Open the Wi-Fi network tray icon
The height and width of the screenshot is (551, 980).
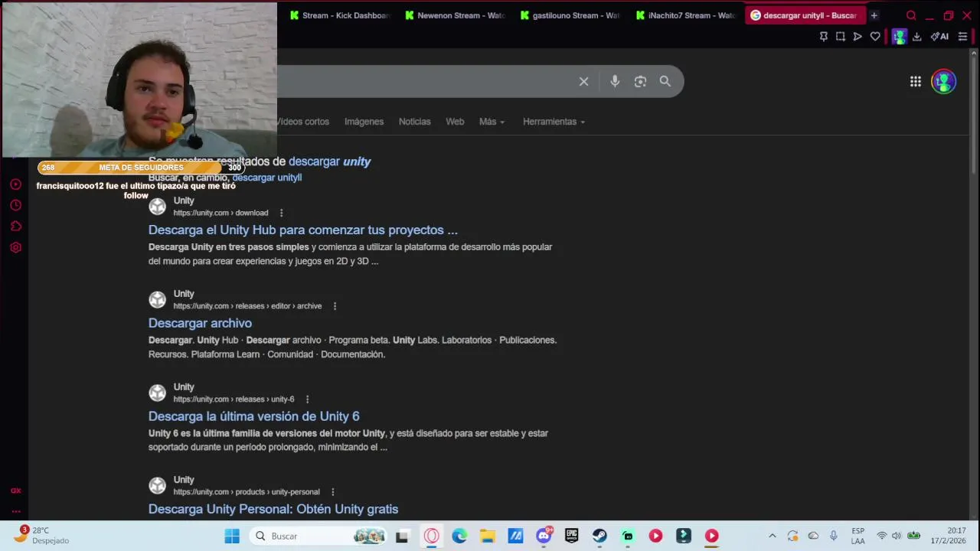(881, 536)
